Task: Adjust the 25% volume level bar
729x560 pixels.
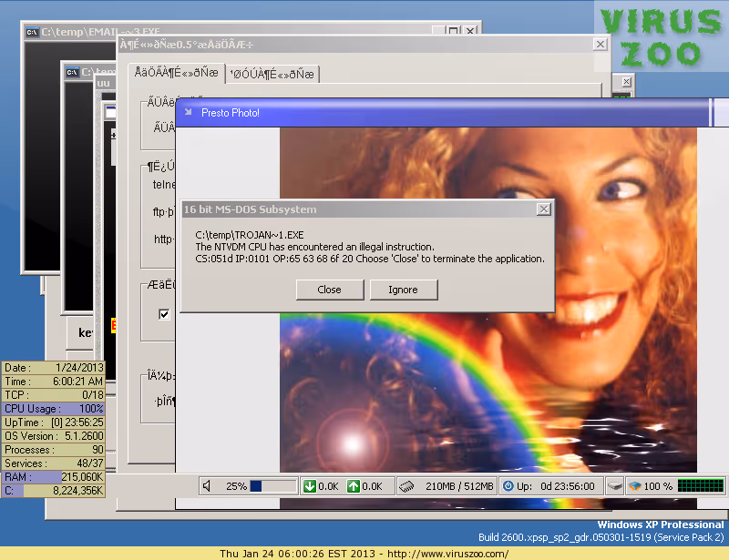Action: point(272,486)
